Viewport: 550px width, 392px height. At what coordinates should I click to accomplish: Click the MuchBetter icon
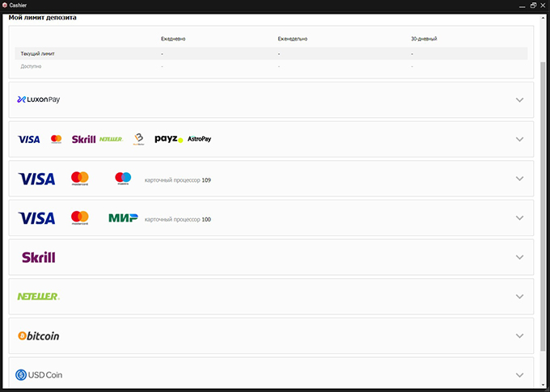[x=138, y=139]
